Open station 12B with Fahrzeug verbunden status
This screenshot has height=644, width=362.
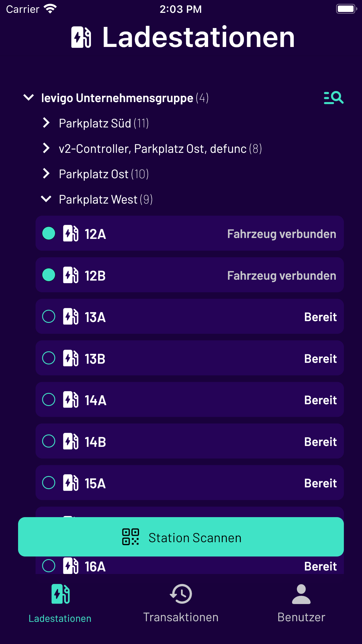tap(190, 275)
